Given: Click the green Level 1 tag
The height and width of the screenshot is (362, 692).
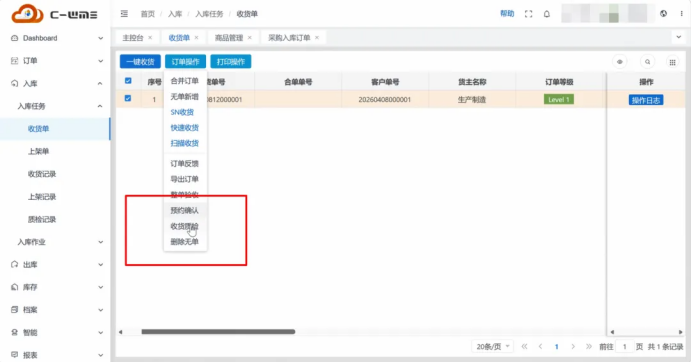Looking at the screenshot, I should click(x=559, y=99).
